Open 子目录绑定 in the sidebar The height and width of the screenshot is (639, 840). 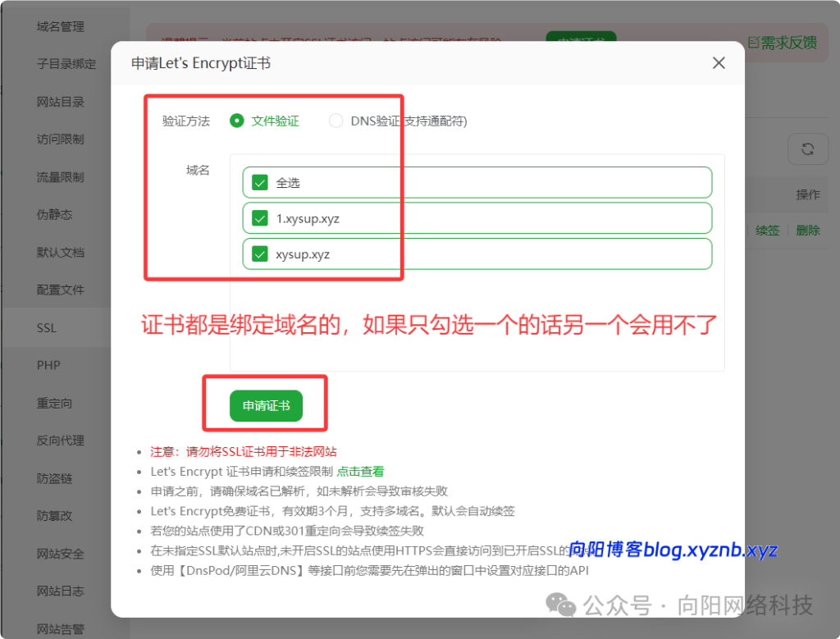(x=66, y=64)
